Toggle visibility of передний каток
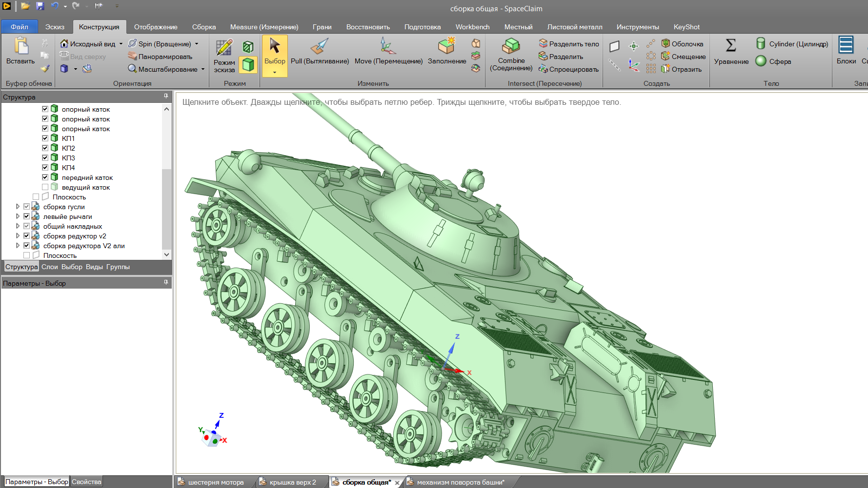 click(45, 177)
